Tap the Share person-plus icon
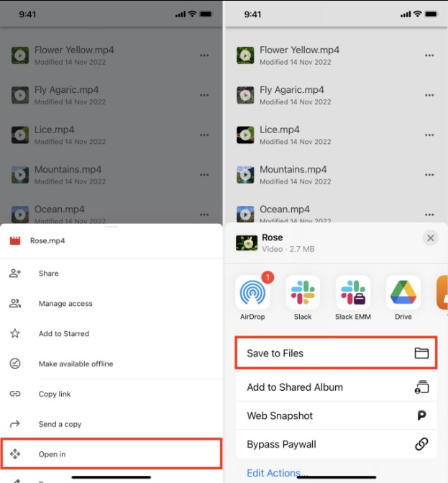This screenshot has width=448, height=483. [x=15, y=274]
